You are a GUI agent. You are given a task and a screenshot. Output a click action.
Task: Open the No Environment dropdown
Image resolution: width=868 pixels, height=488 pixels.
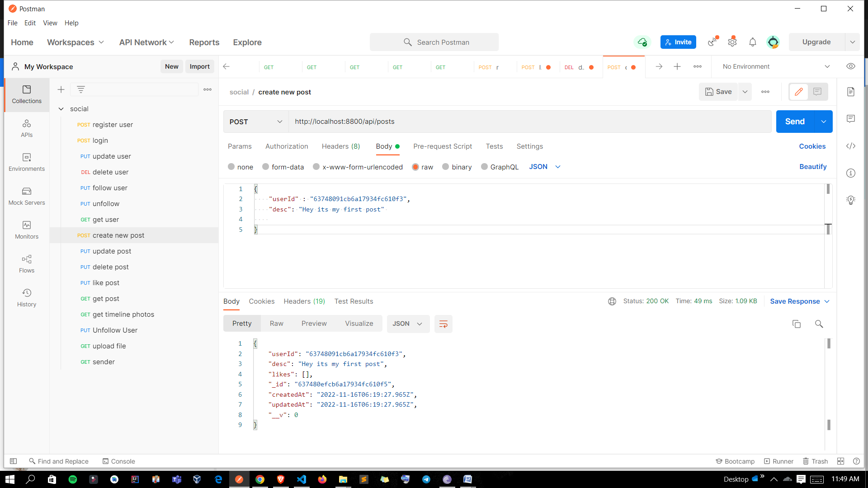pos(775,66)
